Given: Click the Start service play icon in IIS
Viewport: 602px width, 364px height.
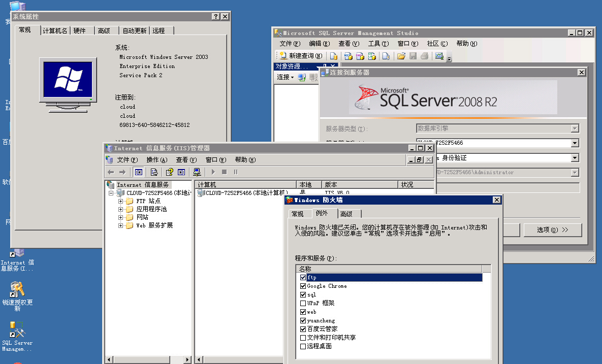Looking at the screenshot, I should [x=213, y=172].
